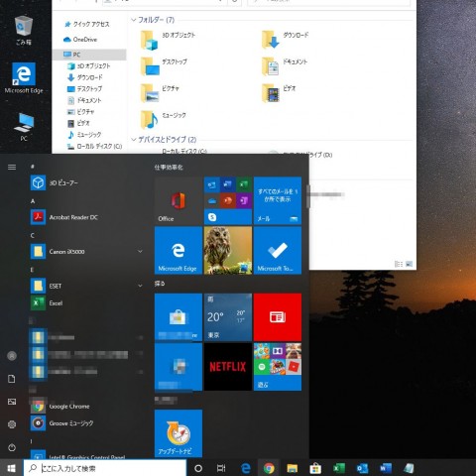Image resolution: width=476 pixels, height=476 pixels.
Task: Select the 3D オブジェクト folder in main pane
Action: [x=168, y=40]
